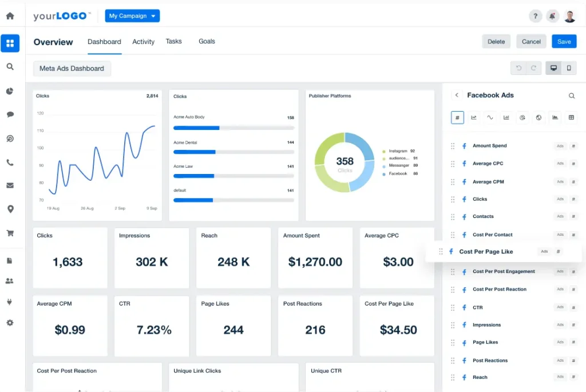Open the map pin local sidebar icon

click(10, 209)
